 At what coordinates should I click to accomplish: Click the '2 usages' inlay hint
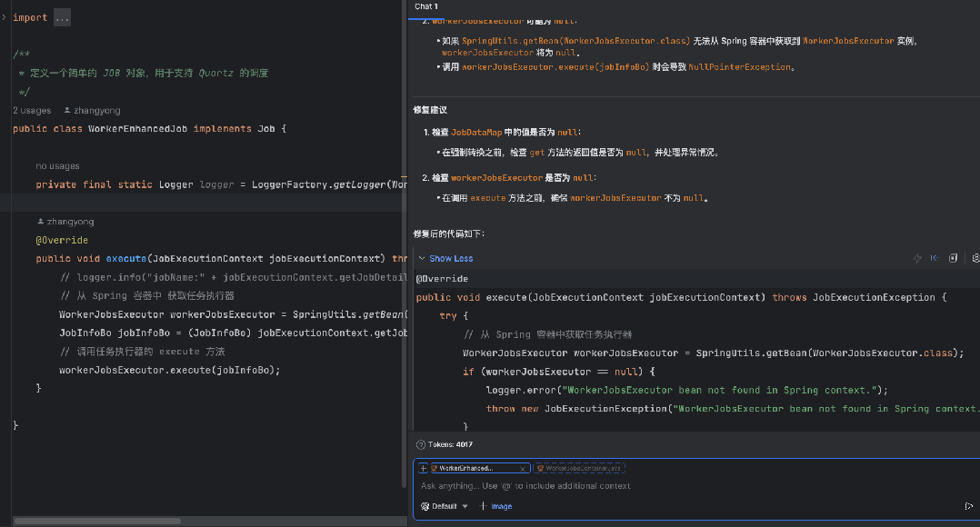[x=32, y=111]
